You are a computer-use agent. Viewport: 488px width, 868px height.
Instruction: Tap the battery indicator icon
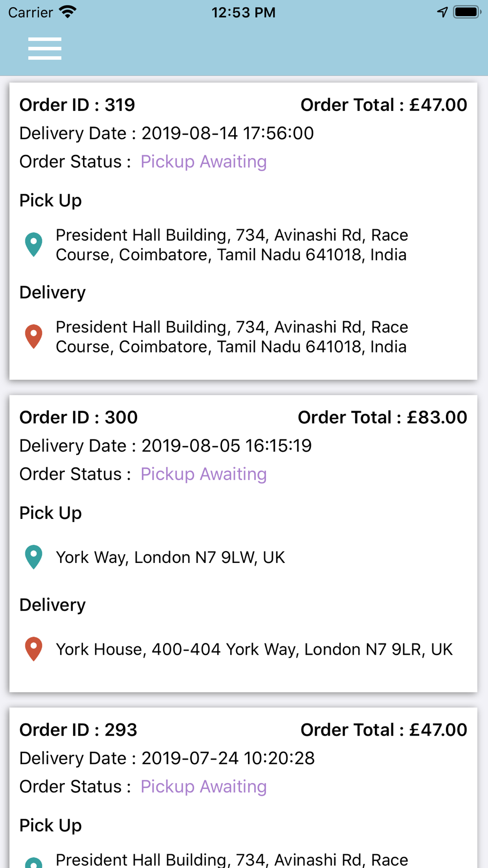pyautogui.click(x=467, y=12)
